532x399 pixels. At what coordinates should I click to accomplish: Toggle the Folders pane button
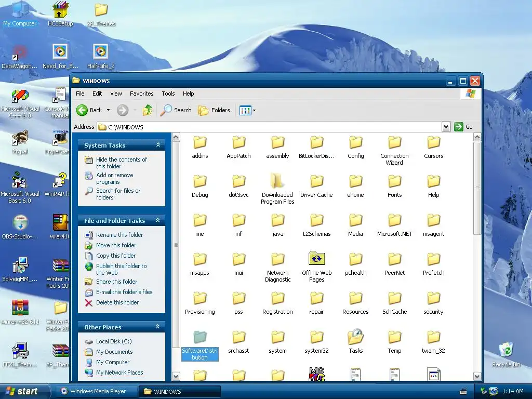tap(214, 110)
